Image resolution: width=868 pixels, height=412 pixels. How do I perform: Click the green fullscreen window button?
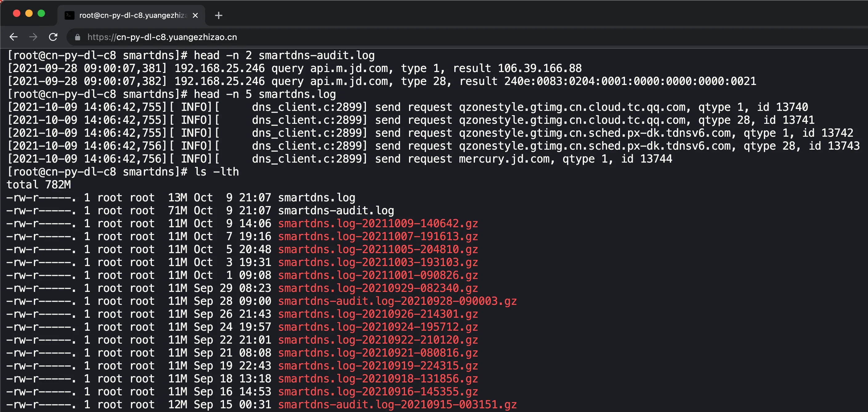(x=42, y=13)
